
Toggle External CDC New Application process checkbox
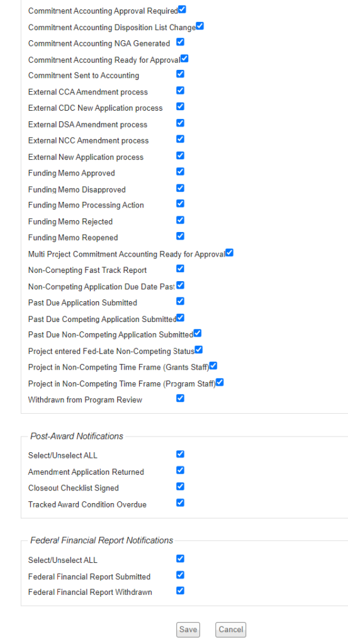pyautogui.click(x=181, y=106)
